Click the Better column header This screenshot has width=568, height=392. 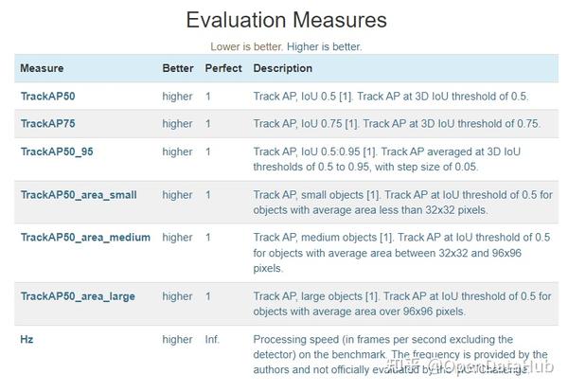click(178, 68)
